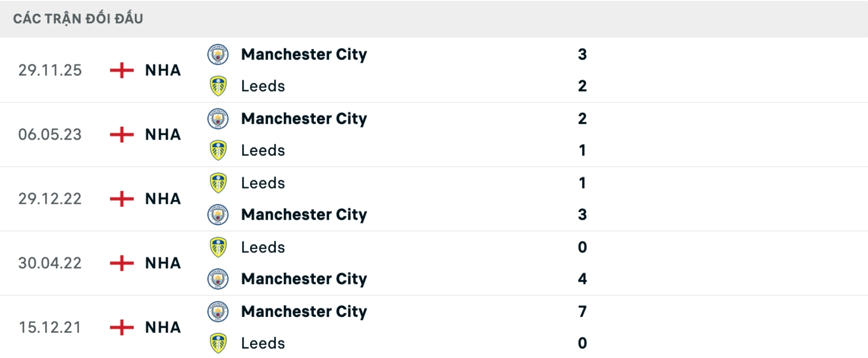
Task: Select the 30.04.22 match date
Action: 50,263
